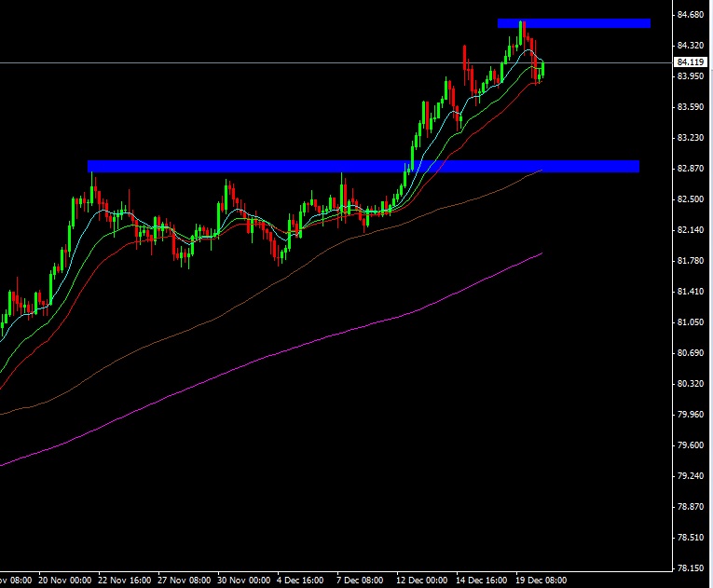Click the 78.510 price axis label
The image size is (713, 588).
[x=691, y=538]
